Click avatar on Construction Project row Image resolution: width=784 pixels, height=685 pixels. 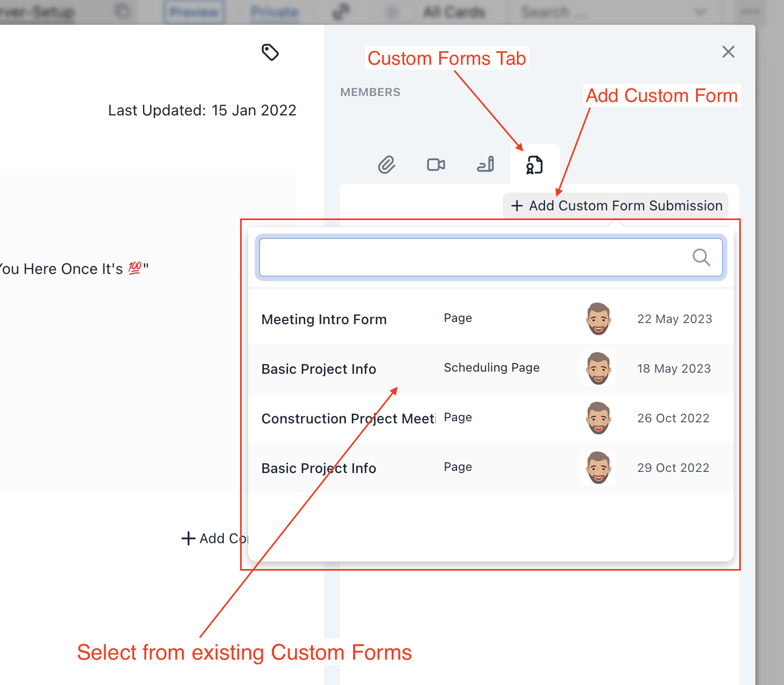point(598,418)
